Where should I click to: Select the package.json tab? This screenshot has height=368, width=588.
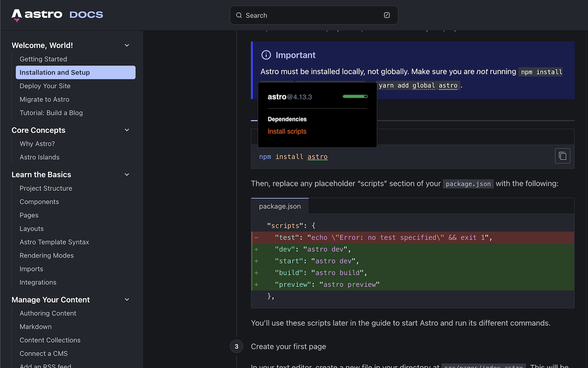coord(280,206)
